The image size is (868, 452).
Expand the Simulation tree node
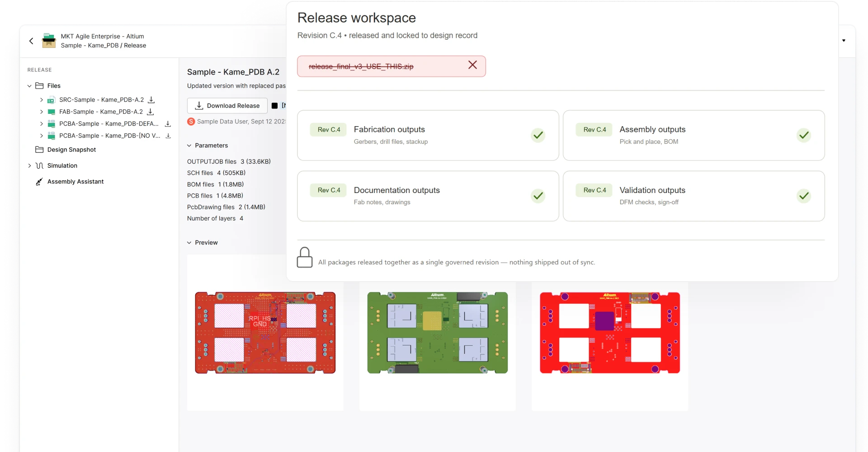click(x=29, y=166)
